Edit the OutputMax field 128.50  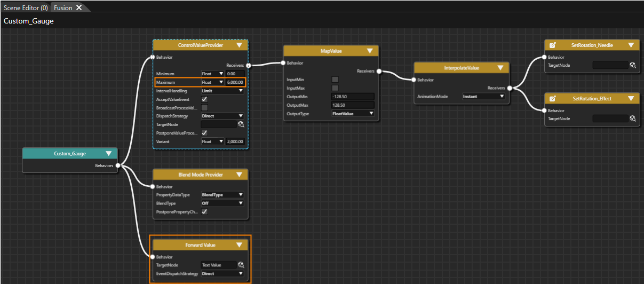tap(353, 105)
